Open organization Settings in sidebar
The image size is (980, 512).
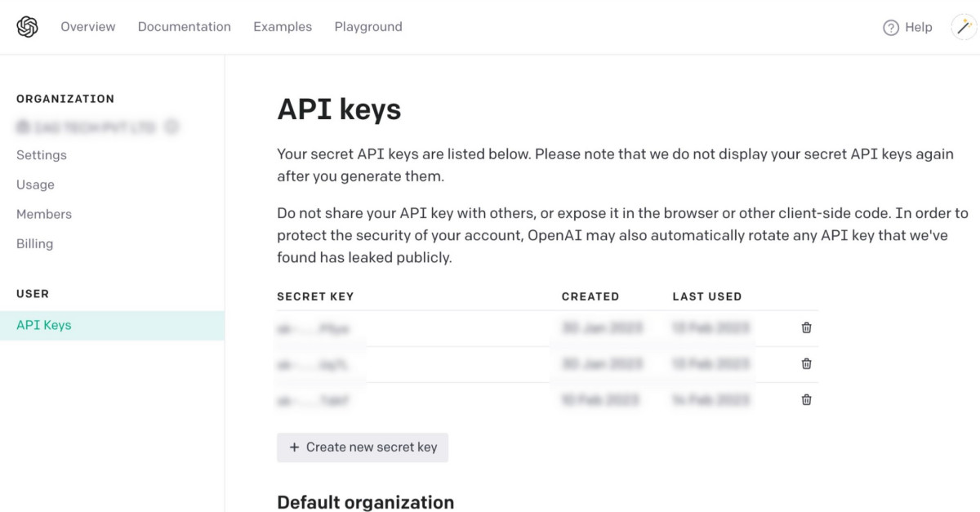[42, 155]
